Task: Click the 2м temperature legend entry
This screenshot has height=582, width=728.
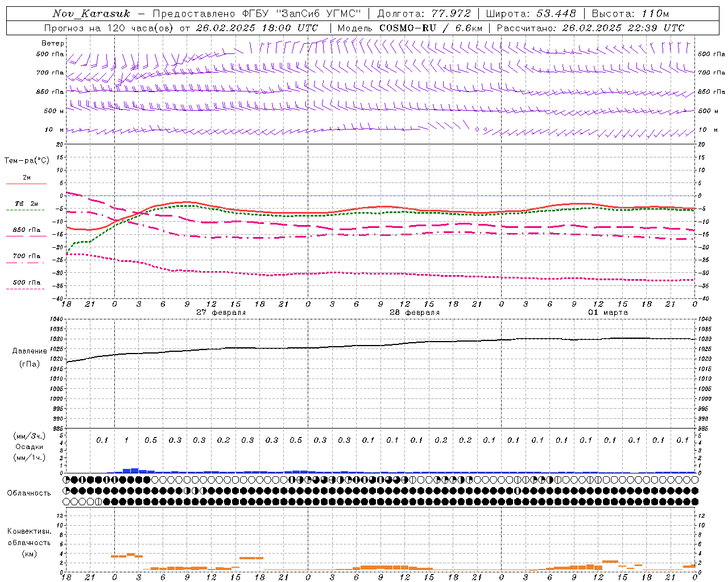Action: click(x=27, y=178)
